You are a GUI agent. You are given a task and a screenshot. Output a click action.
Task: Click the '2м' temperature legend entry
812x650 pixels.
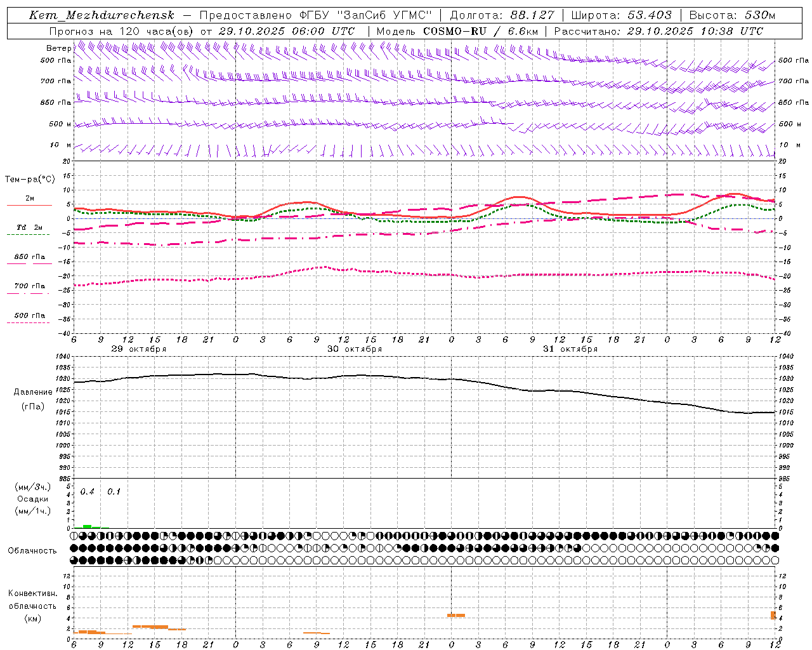tap(30, 199)
